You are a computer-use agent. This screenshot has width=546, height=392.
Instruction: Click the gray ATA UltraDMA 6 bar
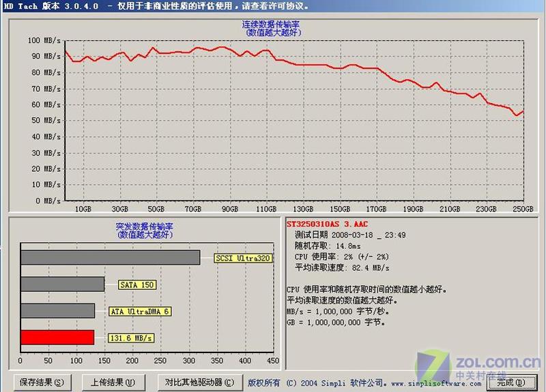point(58,311)
